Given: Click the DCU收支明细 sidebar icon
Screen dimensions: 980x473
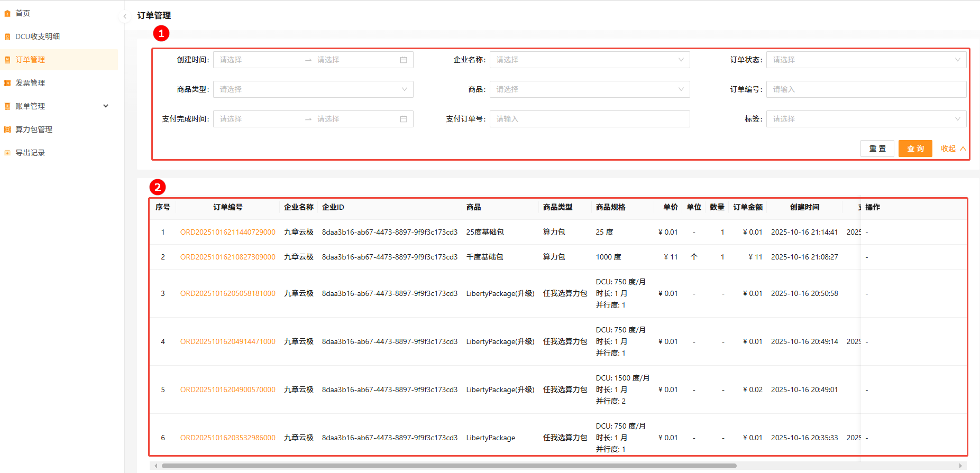Looking at the screenshot, I should tap(7, 36).
